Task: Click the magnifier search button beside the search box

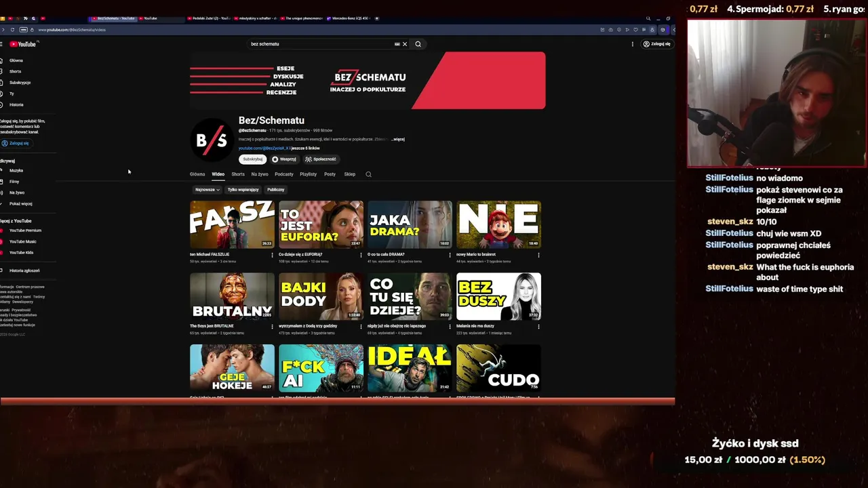Action: (418, 44)
